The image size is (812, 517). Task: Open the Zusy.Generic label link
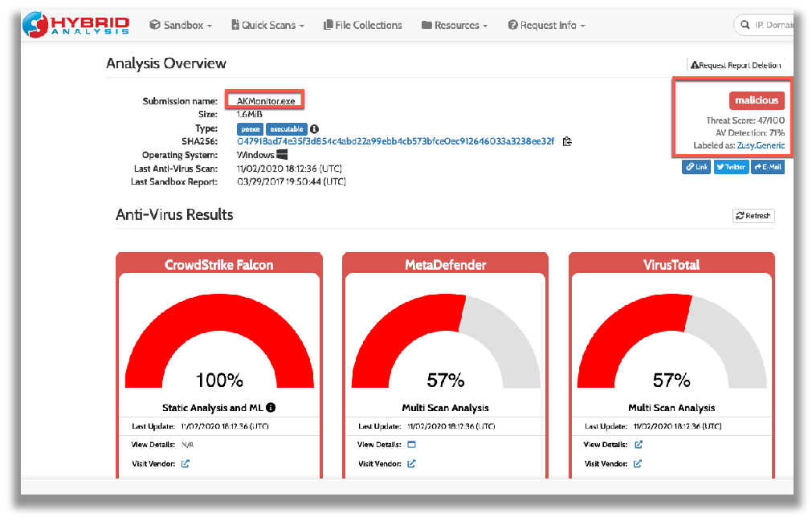(761, 145)
